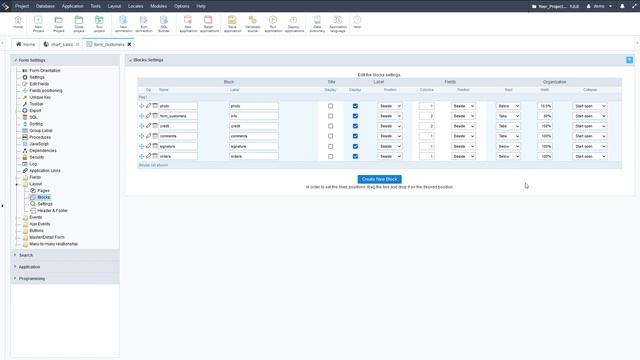Click the notifications bell icon
The height and width of the screenshot is (360, 640).
(x=622, y=6)
